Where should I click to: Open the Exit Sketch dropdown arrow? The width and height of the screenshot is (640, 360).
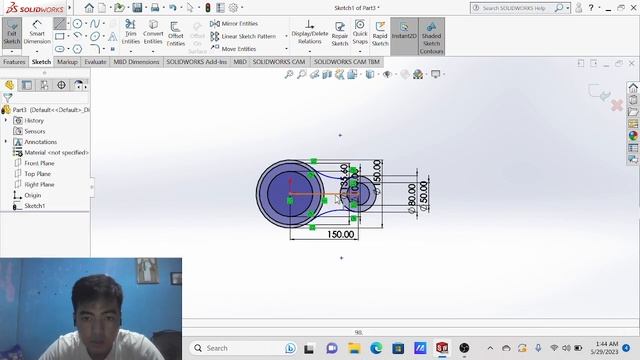pos(12,52)
